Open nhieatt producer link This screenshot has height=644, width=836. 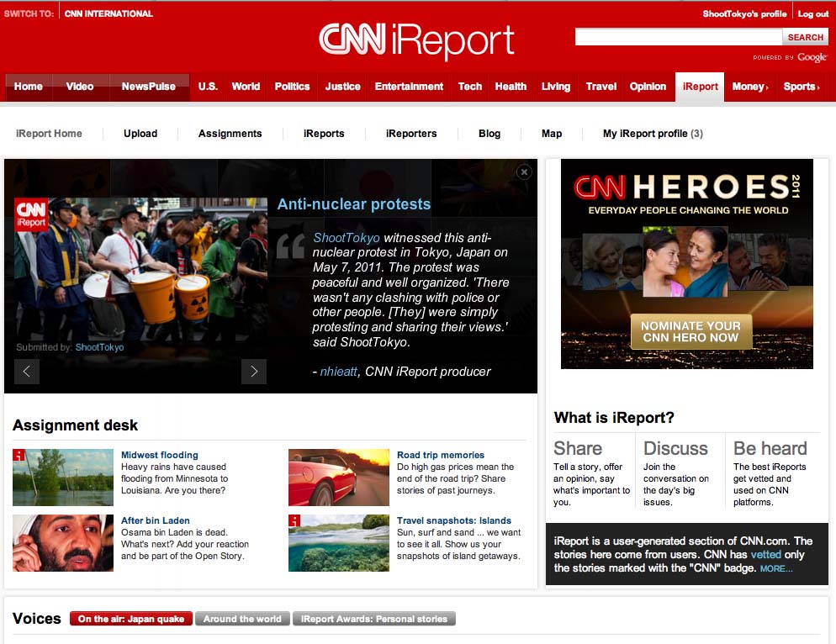[x=338, y=372]
